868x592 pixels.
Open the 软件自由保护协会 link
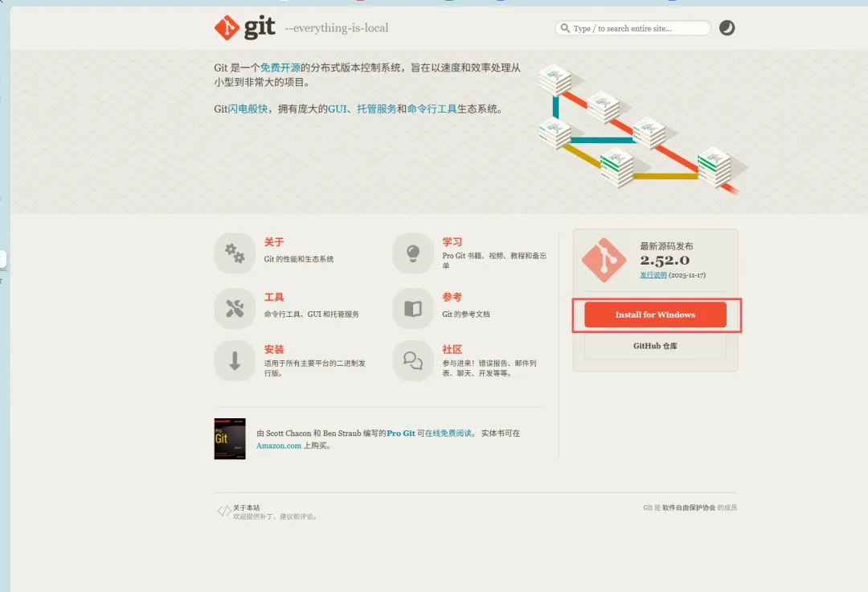(689, 508)
